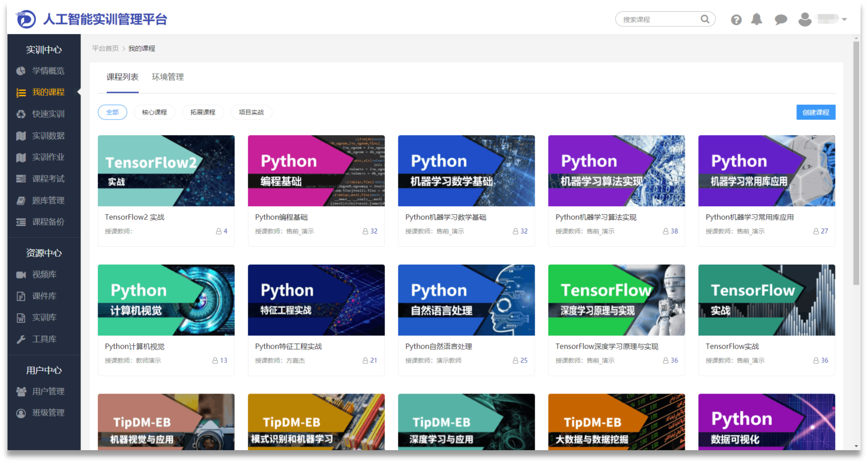
Task: Select the 全部 filter pill
Action: pyautogui.click(x=113, y=113)
